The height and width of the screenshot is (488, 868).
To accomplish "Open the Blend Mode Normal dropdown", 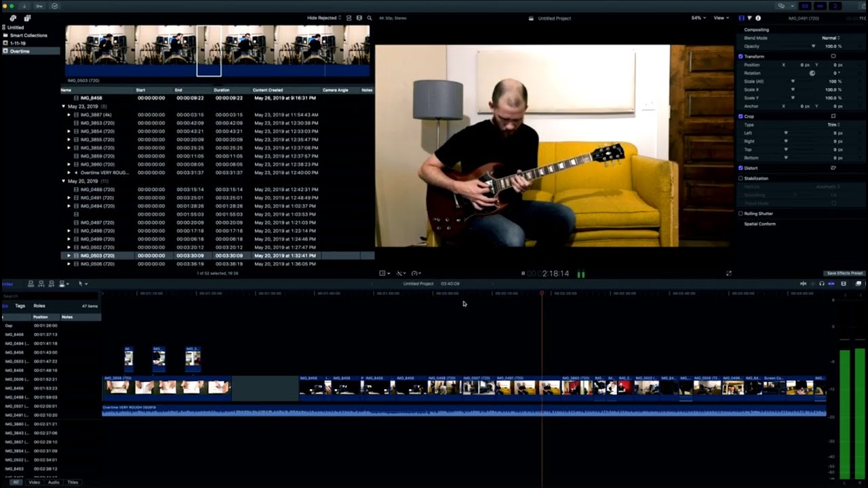I will (x=831, y=38).
